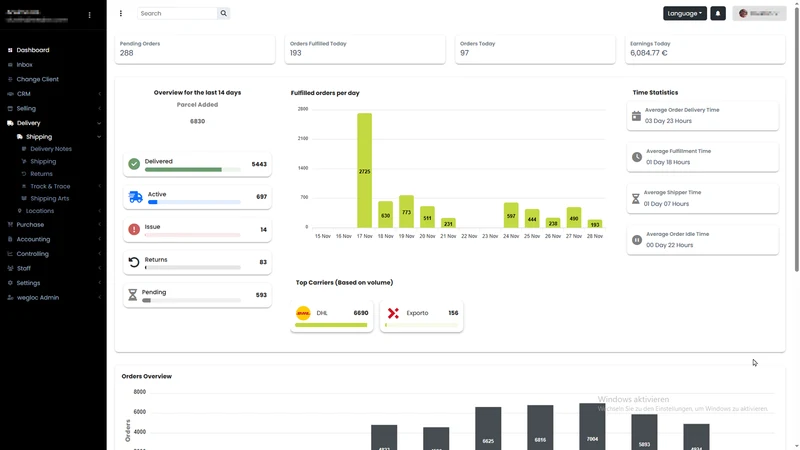Click the hourglass icon for shipper time
The image size is (800, 450).
pyautogui.click(x=636, y=198)
